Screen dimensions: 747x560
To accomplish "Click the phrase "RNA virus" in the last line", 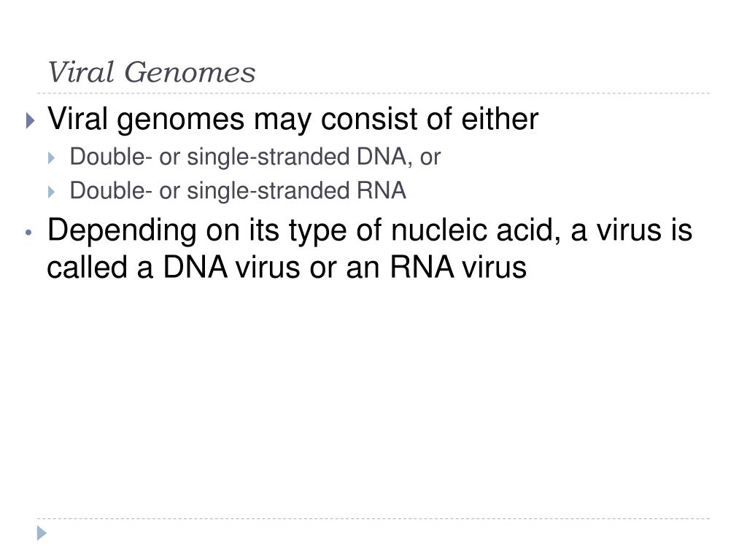I will (x=458, y=268).
